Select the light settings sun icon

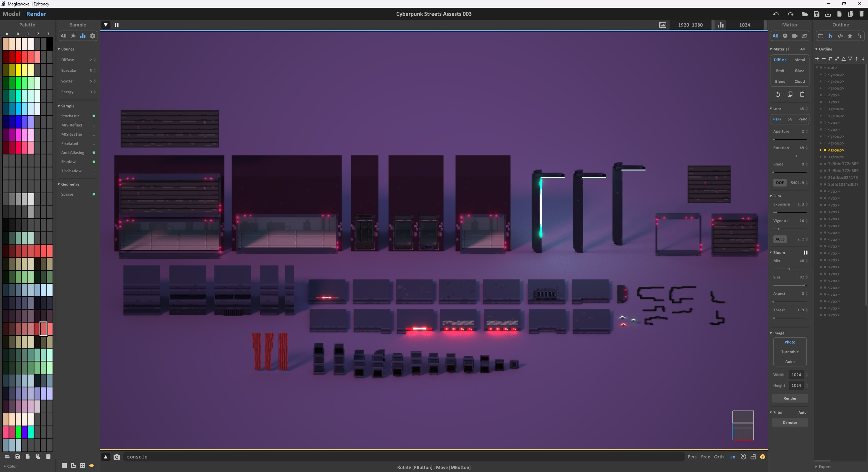pyautogui.click(x=73, y=36)
